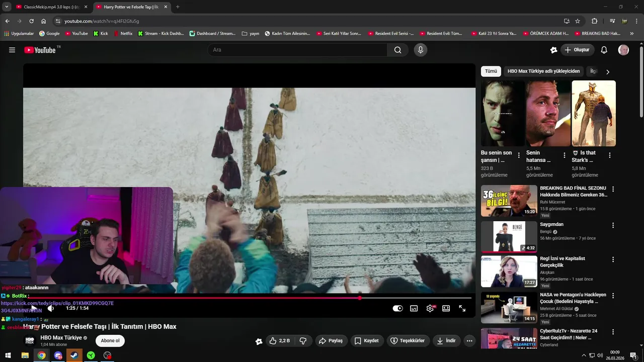Share the video with Paylaş
644x362 pixels.
point(331,340)
